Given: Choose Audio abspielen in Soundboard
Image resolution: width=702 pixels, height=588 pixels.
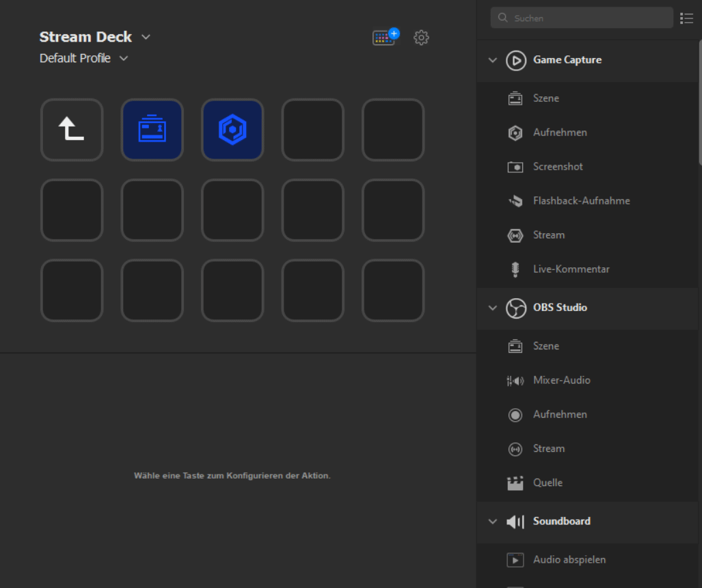Looking at the screenshot, I should [569, 560].
